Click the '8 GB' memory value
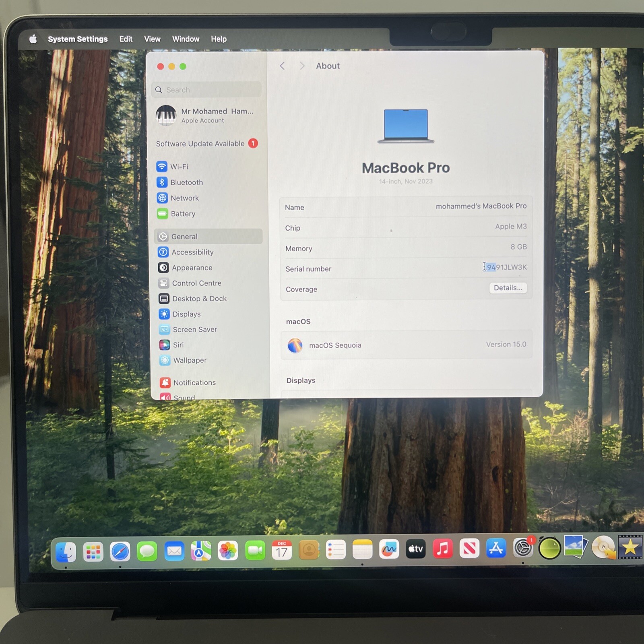 point(518,247)
